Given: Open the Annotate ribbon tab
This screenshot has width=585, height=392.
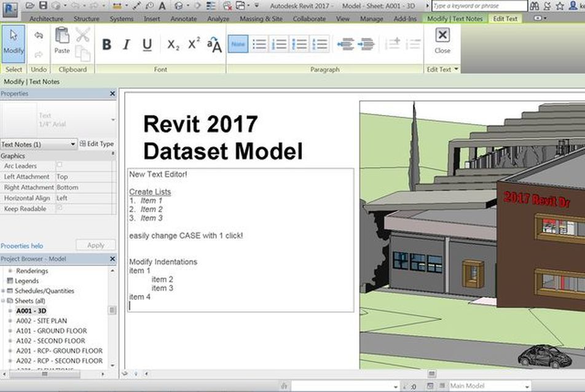Looking at the screenshot, I should pos(184,18).
